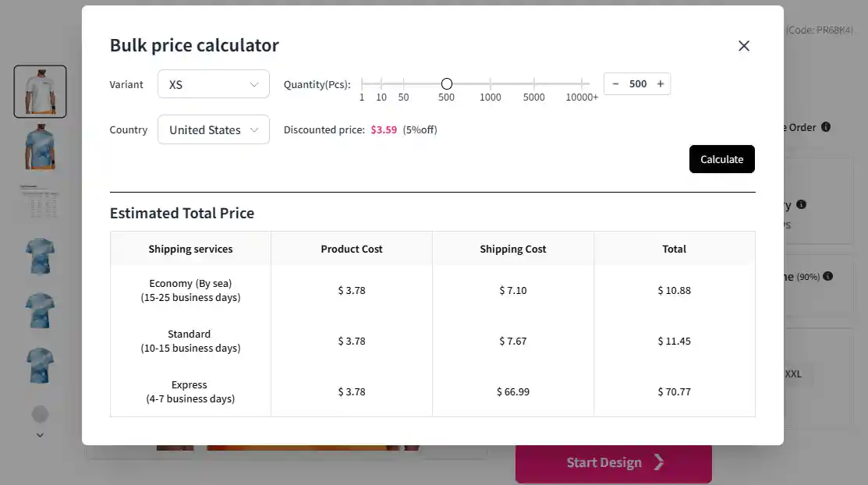Click the Calculate button
868x485 pixels.
tap(721, 159)
